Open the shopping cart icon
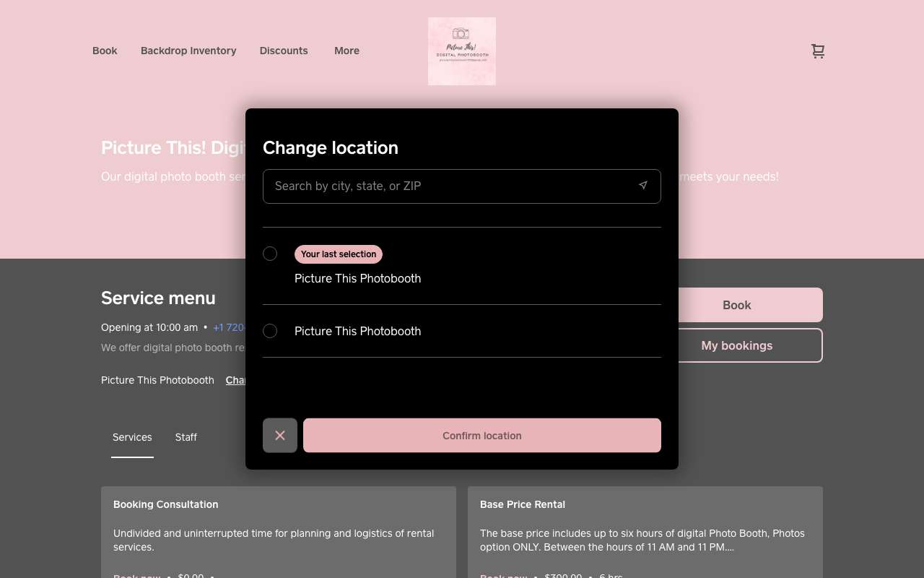The width and height of the screenshot is (924, 578). [x=817, y=51]
